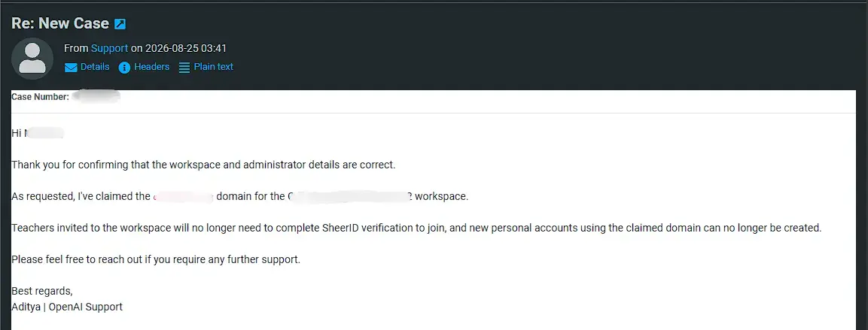Image resolution: width=868 pixels, height=330 pixels.
Task: Click the lines icon beside Plain text
Action: click(184, 68)
